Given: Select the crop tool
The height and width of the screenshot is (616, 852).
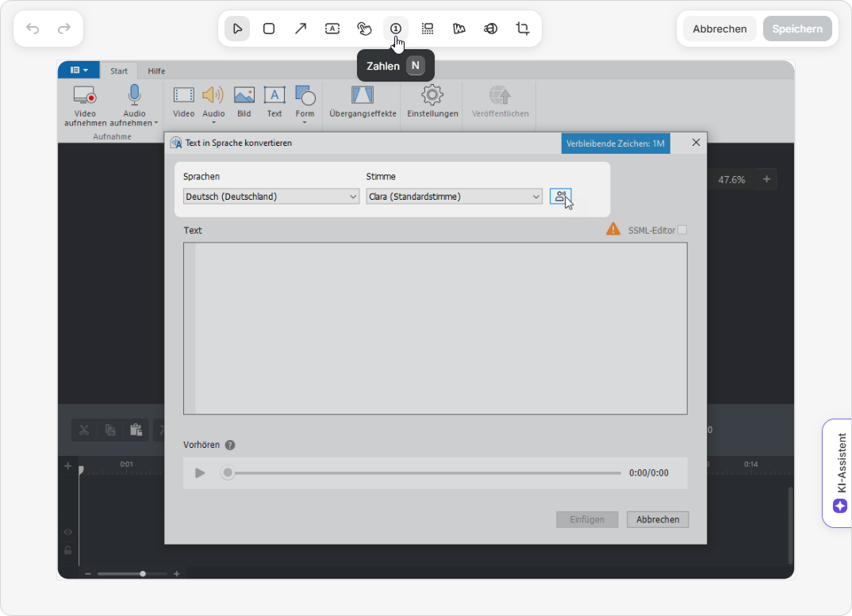Looking at the screenshot, I should (523, 29).
